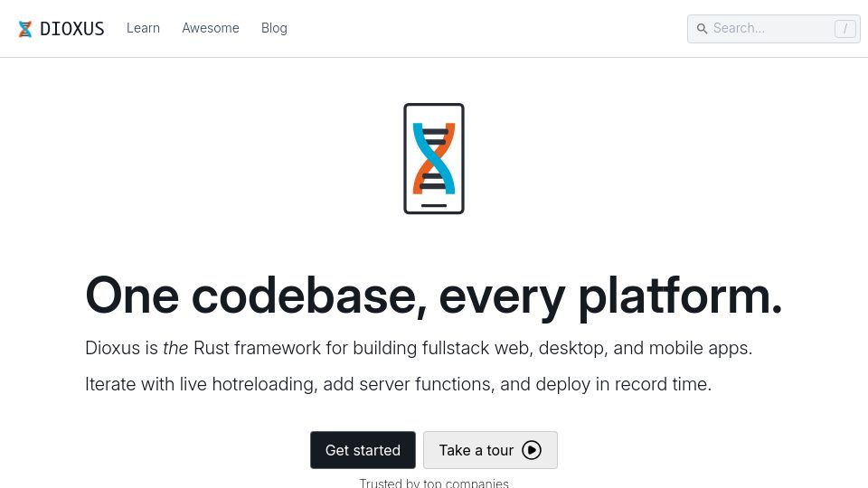Image resolution: width=868 pixels, height=488 pixels.
Task: Click the large phone DNA hero image
Action: (x=434, y=159)
